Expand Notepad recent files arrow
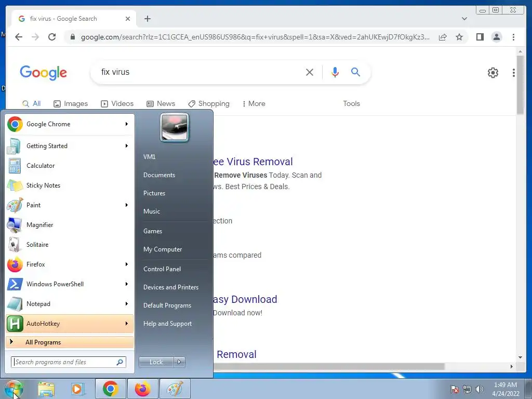 coord(127,303)
